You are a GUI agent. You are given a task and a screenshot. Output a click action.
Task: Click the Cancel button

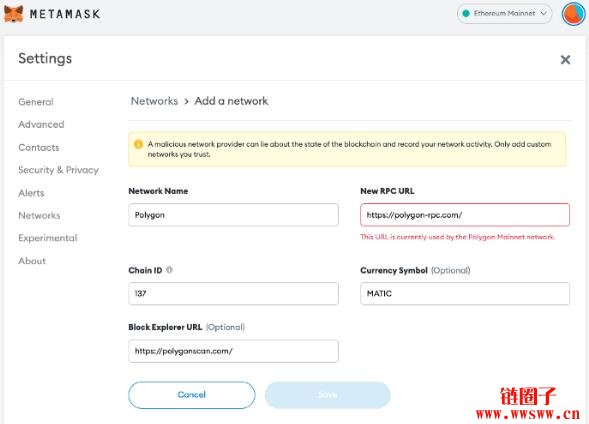pyautogui.click(x=192, y=395)
